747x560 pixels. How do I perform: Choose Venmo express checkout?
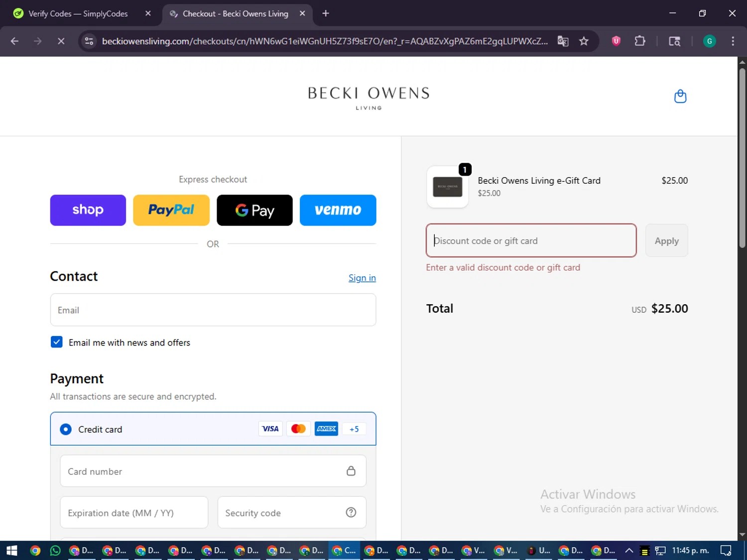pyautogui.click(x=338, y=210)
